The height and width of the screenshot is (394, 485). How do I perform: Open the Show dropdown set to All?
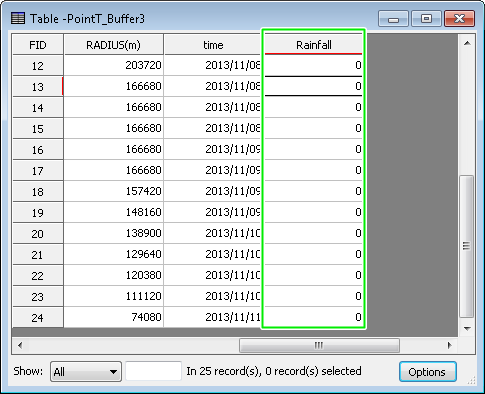86,371
